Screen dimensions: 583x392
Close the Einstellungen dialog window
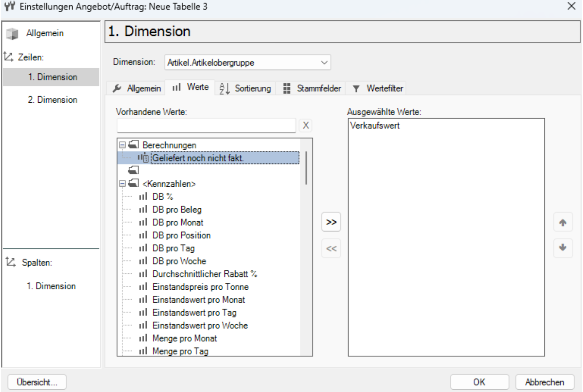coord(572,6)
